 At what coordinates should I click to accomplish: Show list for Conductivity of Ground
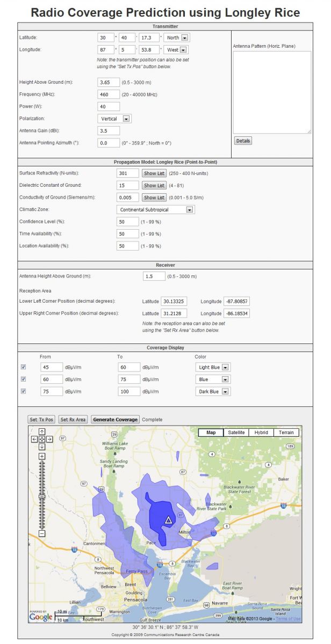[154, 197]
